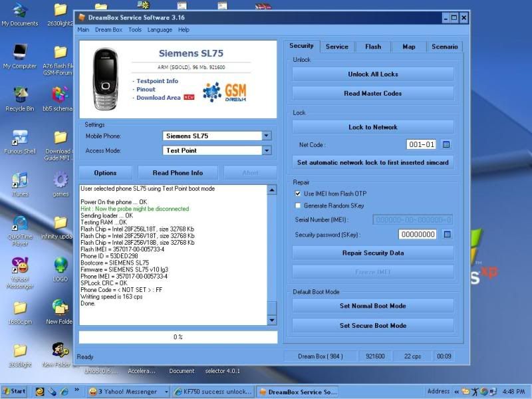Open the games desktop icon

[61, 185]
